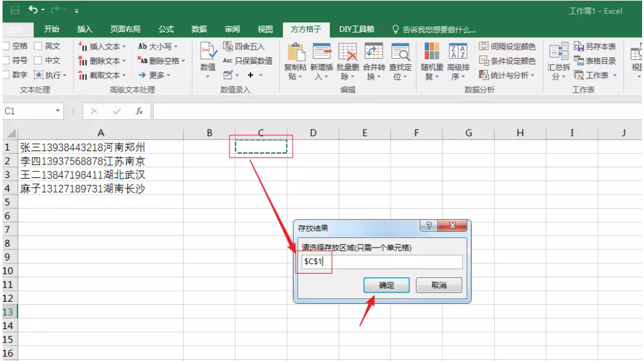
Task: Open the 视图 ribbon tab
Action: click(265, 29)
